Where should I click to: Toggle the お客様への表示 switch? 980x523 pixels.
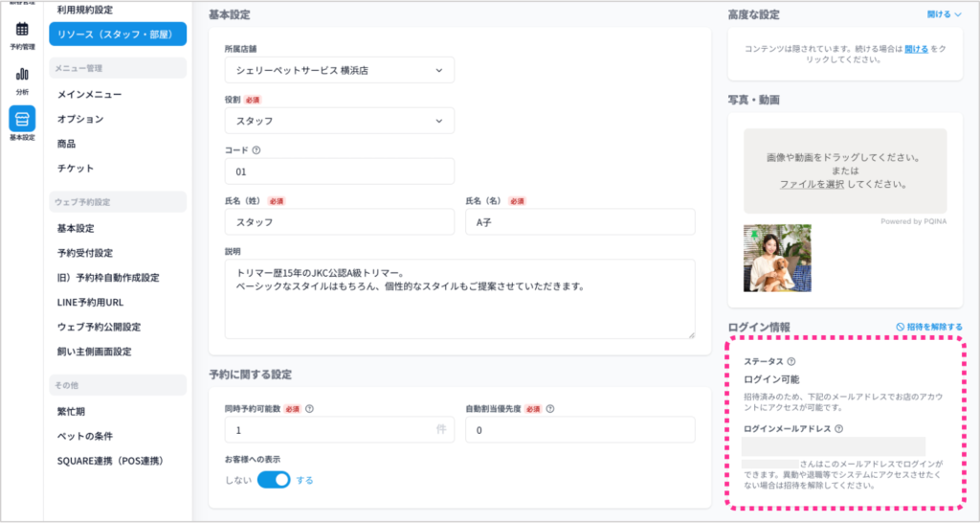point(274,480)
